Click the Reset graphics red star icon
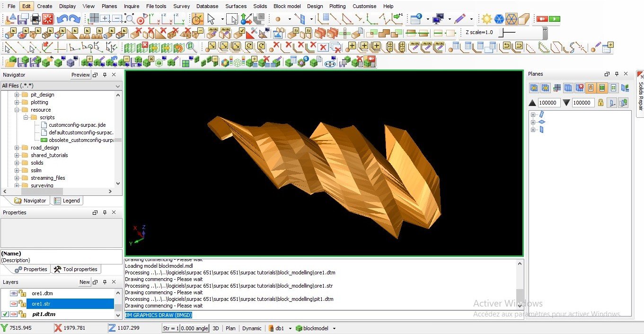 click(x=48, y=19)
